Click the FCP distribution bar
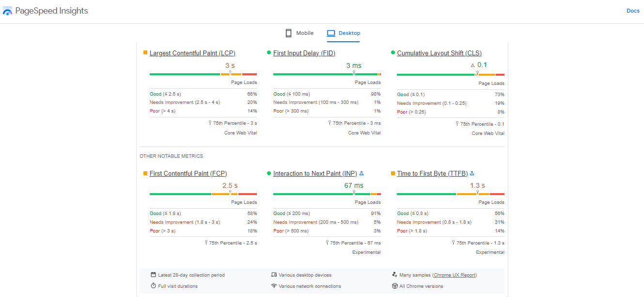 coord(203,194)
